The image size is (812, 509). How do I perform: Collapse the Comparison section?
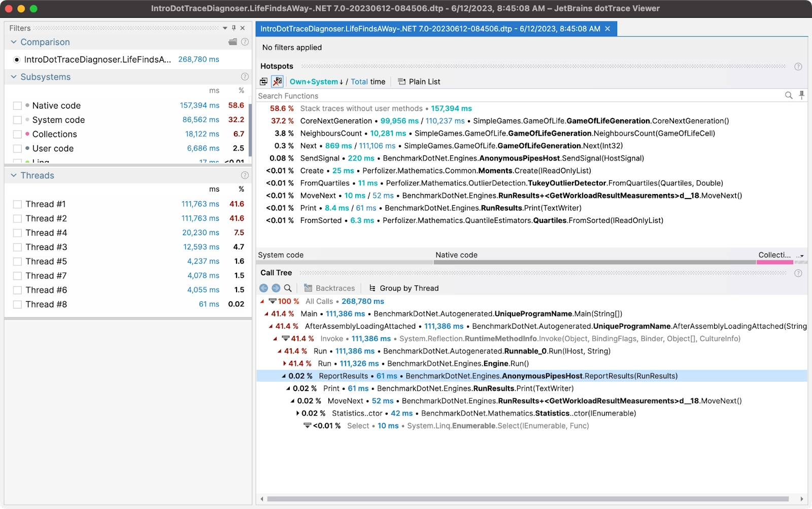(14, 42)
